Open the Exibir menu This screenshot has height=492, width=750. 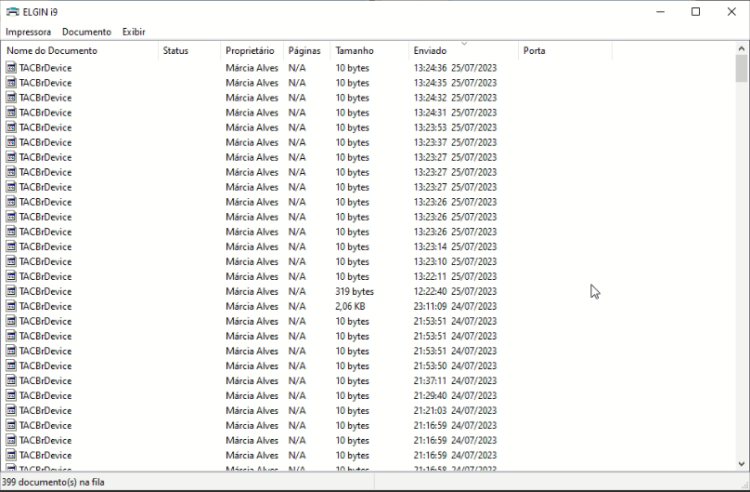pos(133,32)
